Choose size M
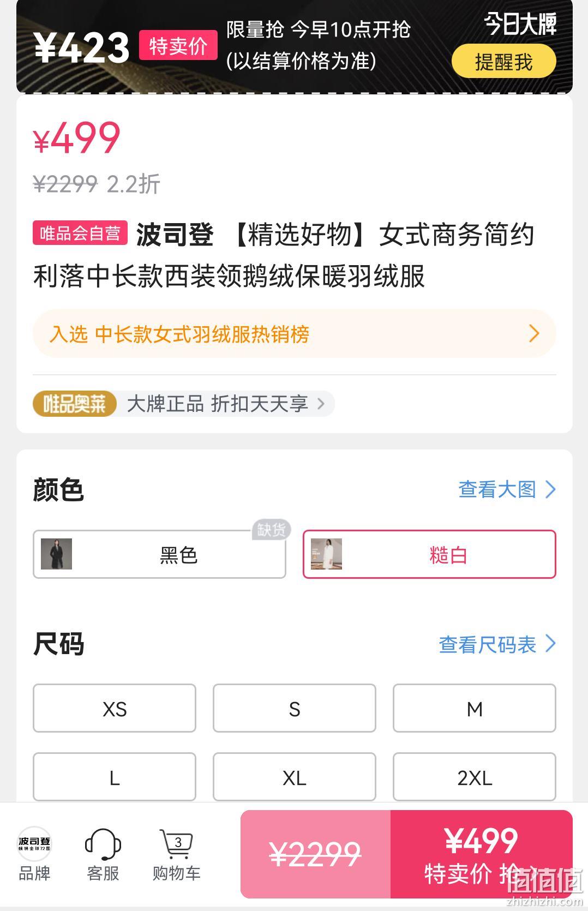The image size is (588, 911). tap(475, 708)
